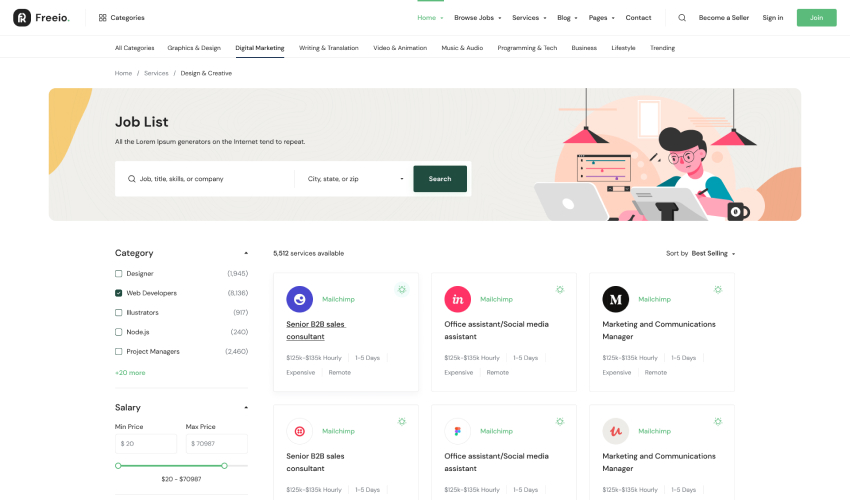Click the +20 more categories link
The height and width of the screenshot is (500, 850).
(130, 373)
